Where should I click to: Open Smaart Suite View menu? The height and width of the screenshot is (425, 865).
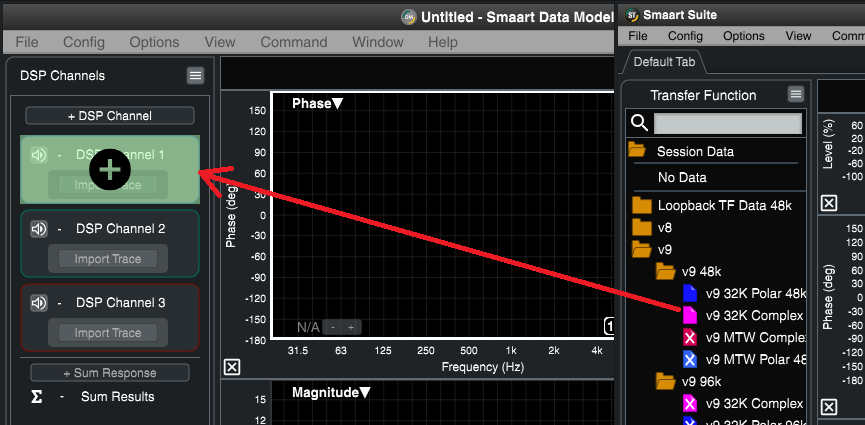[x=798, y=36]
